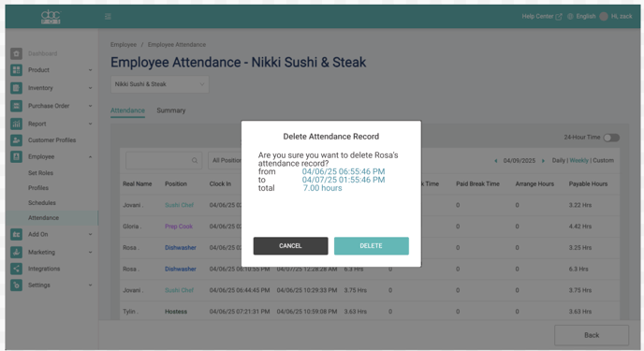Collapse sidebar with the hamburger menu icon

click(x=108, y=17)
